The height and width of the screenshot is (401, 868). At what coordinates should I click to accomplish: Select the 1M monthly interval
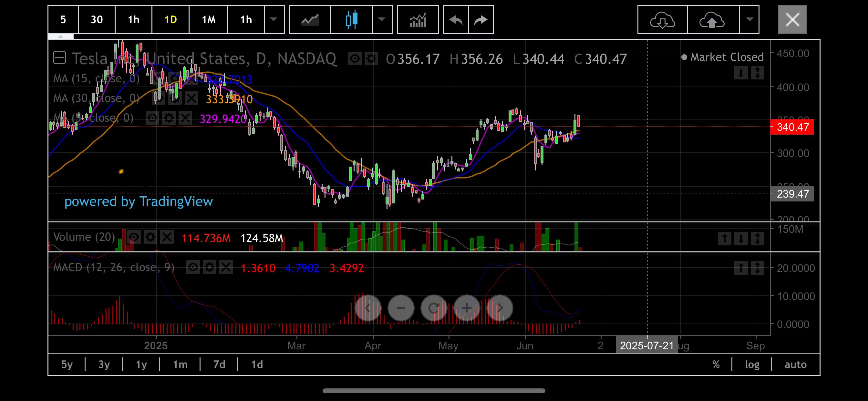[x=209, y=20]
